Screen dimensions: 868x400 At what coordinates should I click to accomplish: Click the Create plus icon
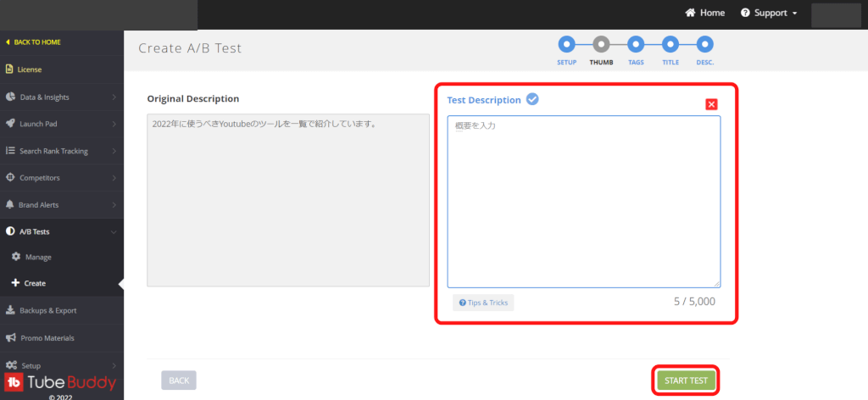[x=15, y=283]
